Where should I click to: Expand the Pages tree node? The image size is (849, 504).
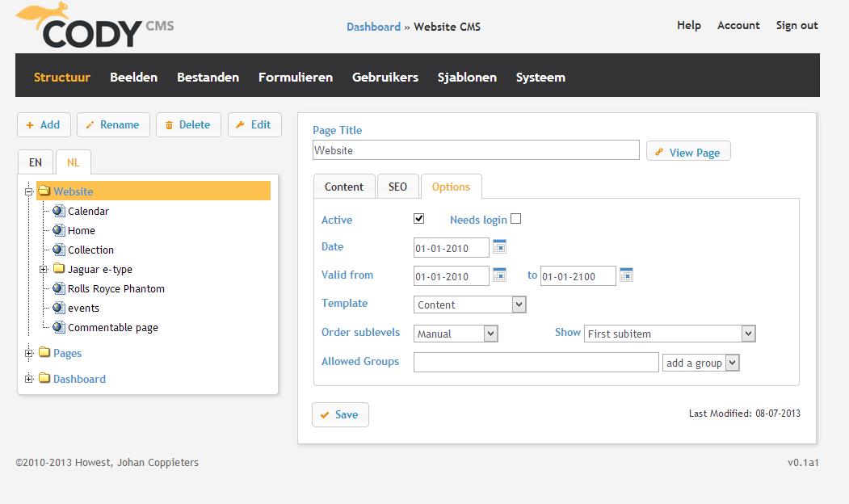[x=29, y=353]
